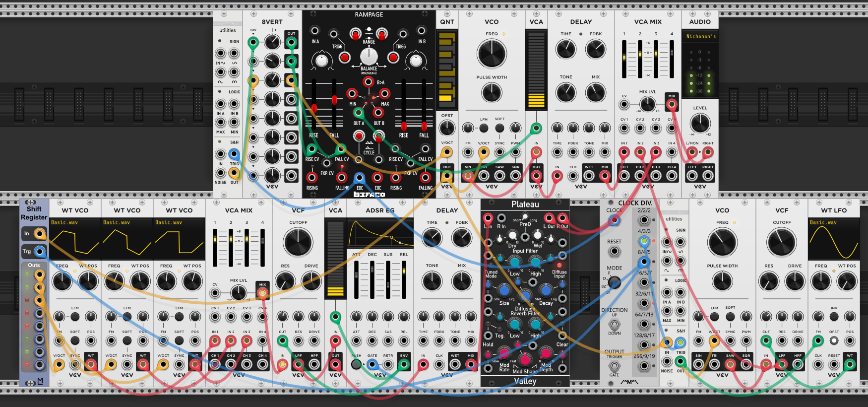Click the Rampage BALANCE knob

click(x=369, y=57)
